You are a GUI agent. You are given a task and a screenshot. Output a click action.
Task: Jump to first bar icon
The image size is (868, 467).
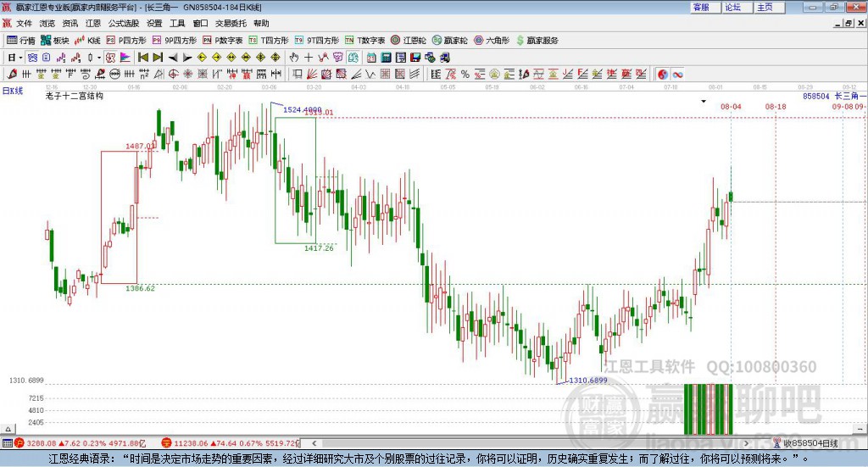[x=142, y=58]
